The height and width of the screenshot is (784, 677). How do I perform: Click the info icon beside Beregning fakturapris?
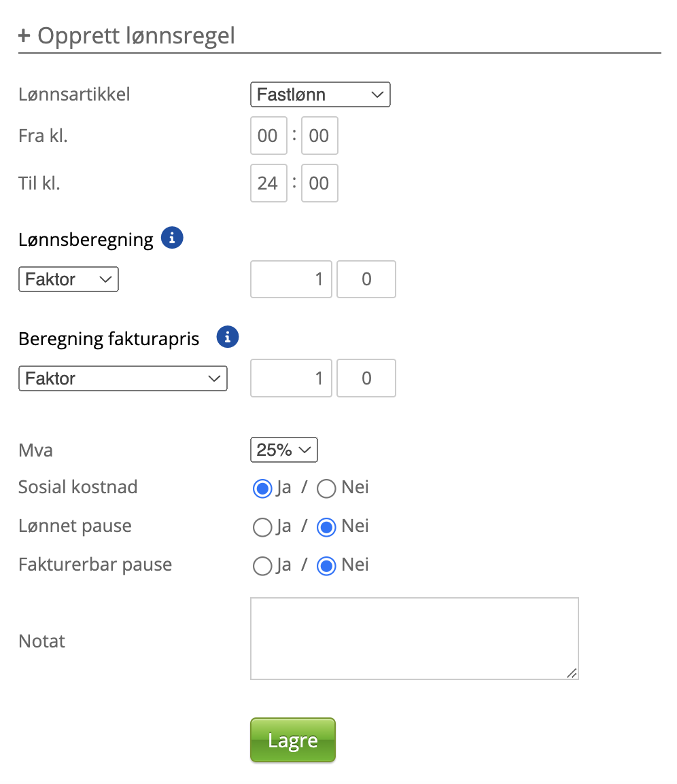228,337
